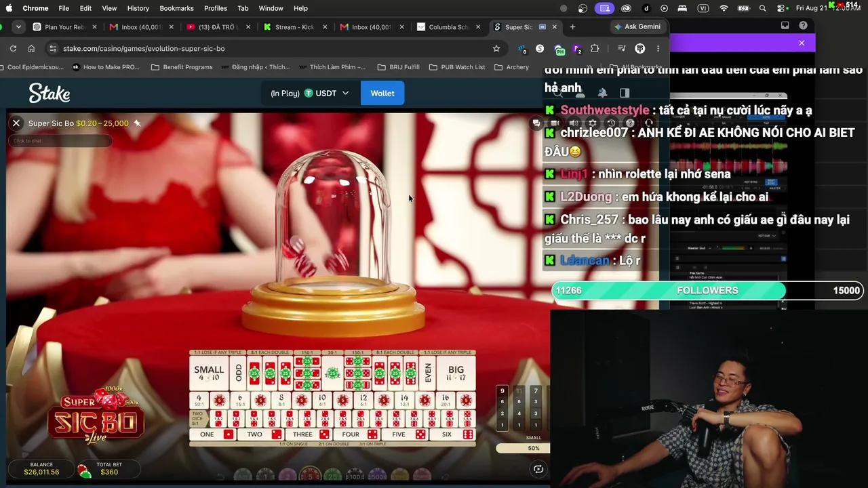Mute the game sound
The image size is (868, 488).
pyautogui.click(x=574, y=123)
